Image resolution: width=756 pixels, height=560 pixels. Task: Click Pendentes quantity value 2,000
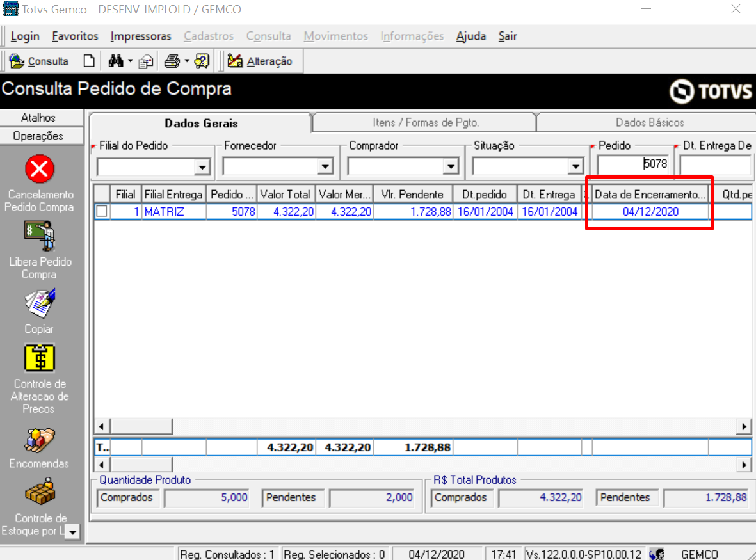pyautogui.click(x=372, y=498)
